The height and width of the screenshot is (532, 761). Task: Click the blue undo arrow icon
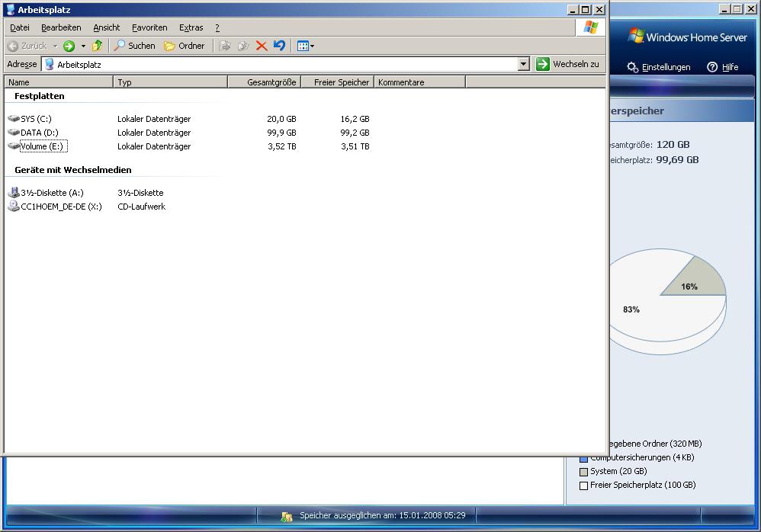(x=279, y=46)
